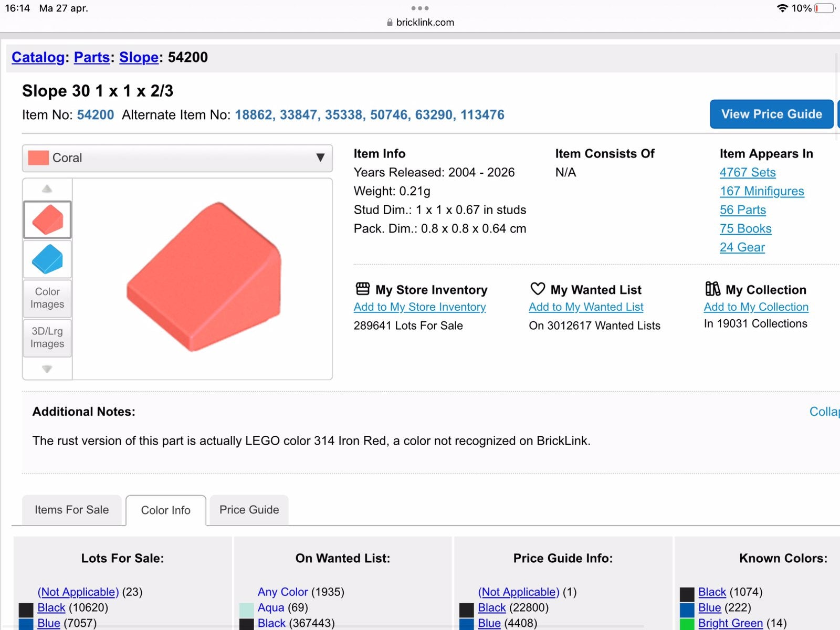Open the 56 Parts link
840x630 pixels.
tap(743, 210)
